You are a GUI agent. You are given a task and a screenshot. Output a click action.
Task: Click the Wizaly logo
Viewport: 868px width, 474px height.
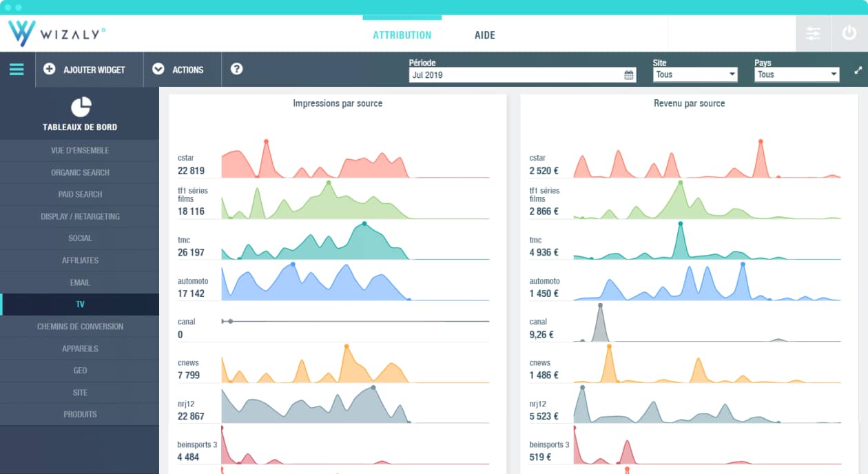click(56, 33)
